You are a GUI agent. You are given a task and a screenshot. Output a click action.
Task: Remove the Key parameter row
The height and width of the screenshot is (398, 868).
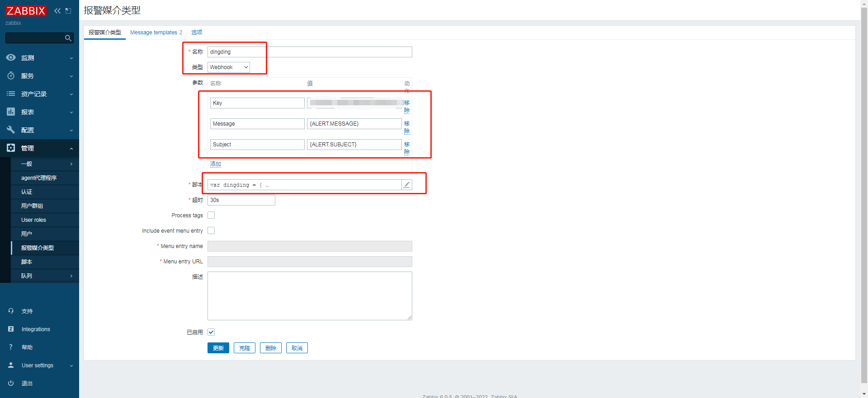(x=407, y=107)
